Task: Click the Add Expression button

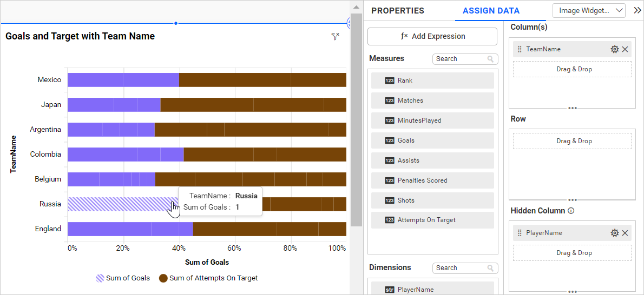Action: [x=432, y=36]
